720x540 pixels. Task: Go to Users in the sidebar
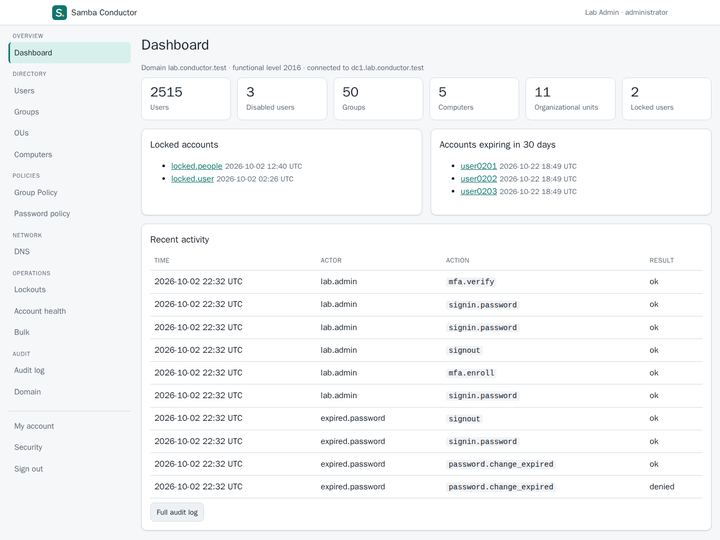tap(24, 91)
